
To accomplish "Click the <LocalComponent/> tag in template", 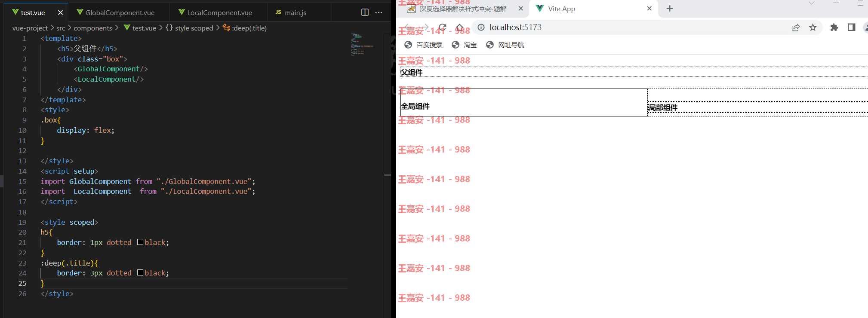I will [108, 79].
